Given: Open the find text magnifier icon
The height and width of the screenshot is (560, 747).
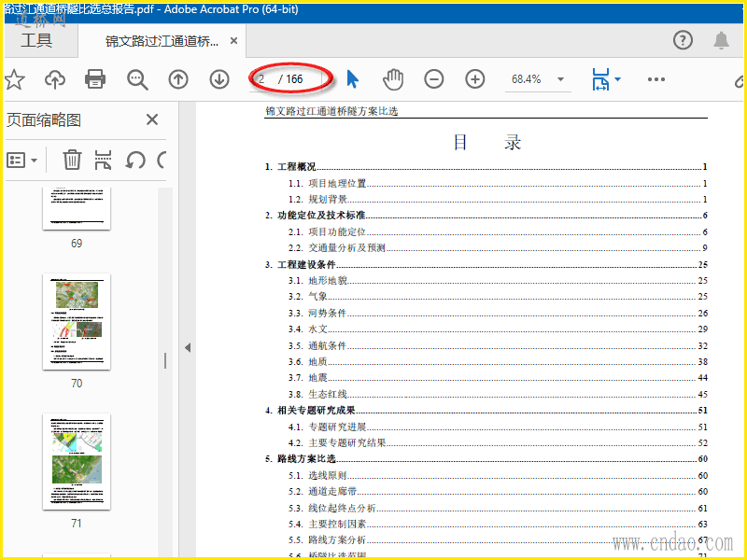Looking at the screenshot, I should 137,79.
